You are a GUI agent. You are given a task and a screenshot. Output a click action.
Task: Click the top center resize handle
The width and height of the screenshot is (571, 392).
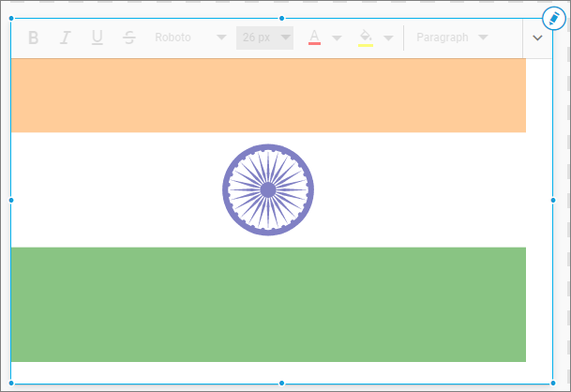281,18
